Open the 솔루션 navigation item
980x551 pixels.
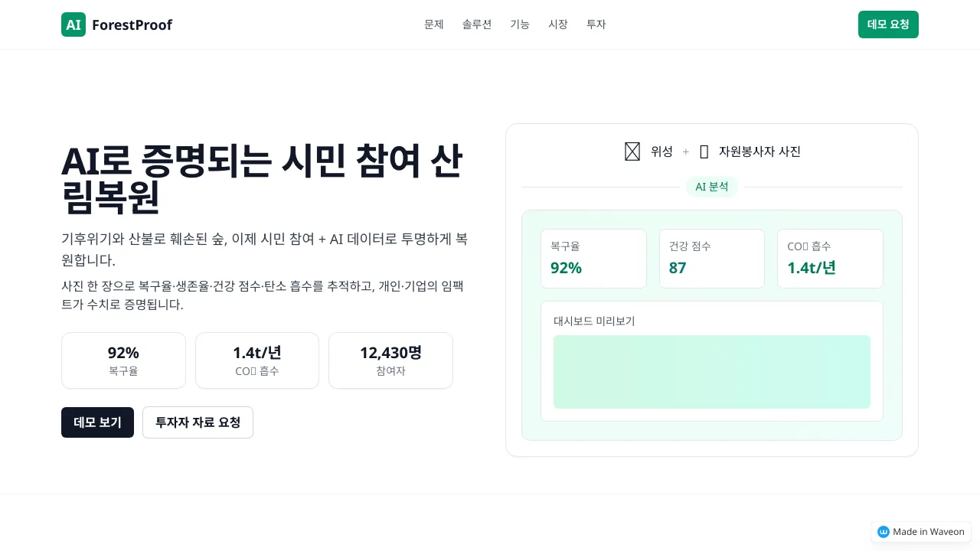tap(477, 24)
